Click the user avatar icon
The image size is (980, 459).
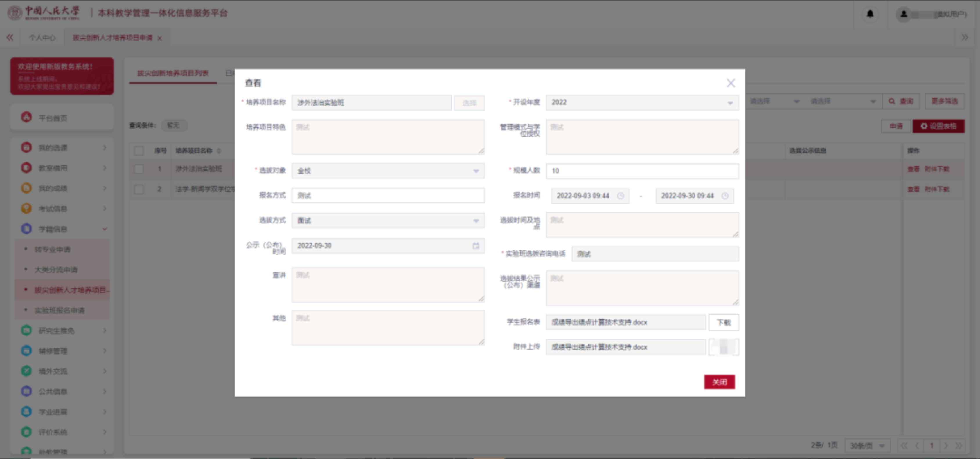tap(904, 15)
